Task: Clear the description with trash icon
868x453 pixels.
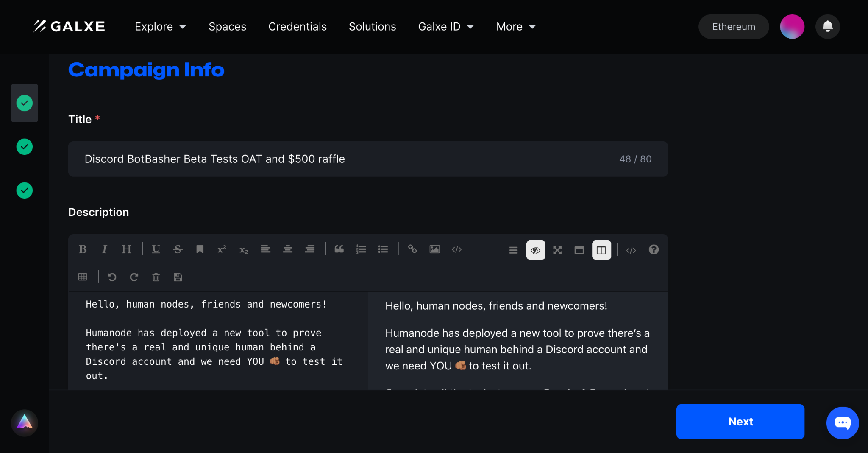Action: (156, 277)
